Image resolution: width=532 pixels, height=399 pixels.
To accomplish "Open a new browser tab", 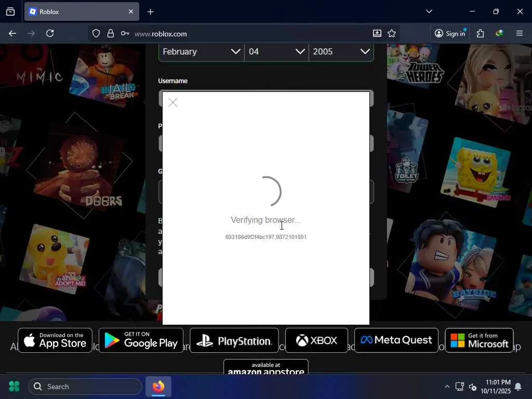I will (151, 12).
